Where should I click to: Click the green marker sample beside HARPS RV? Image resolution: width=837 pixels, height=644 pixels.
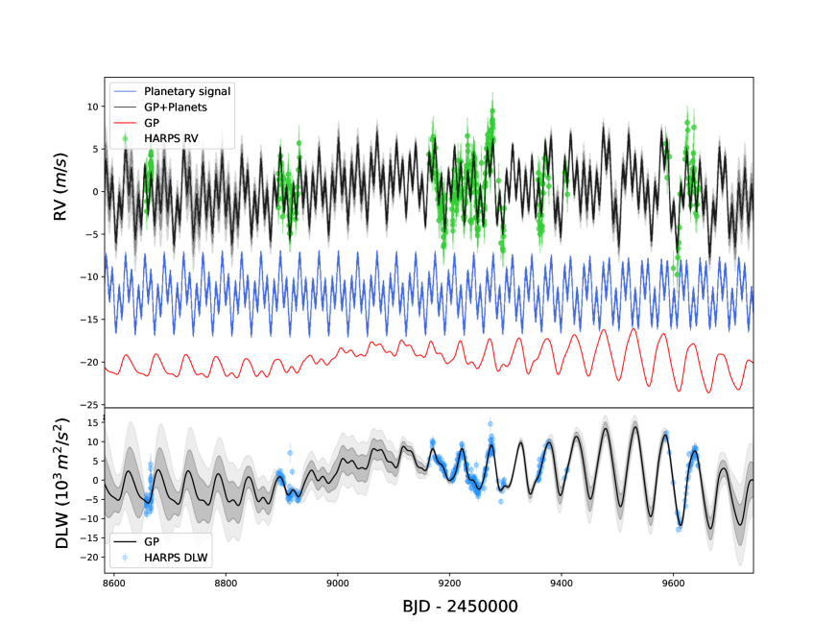pos(125,139)
